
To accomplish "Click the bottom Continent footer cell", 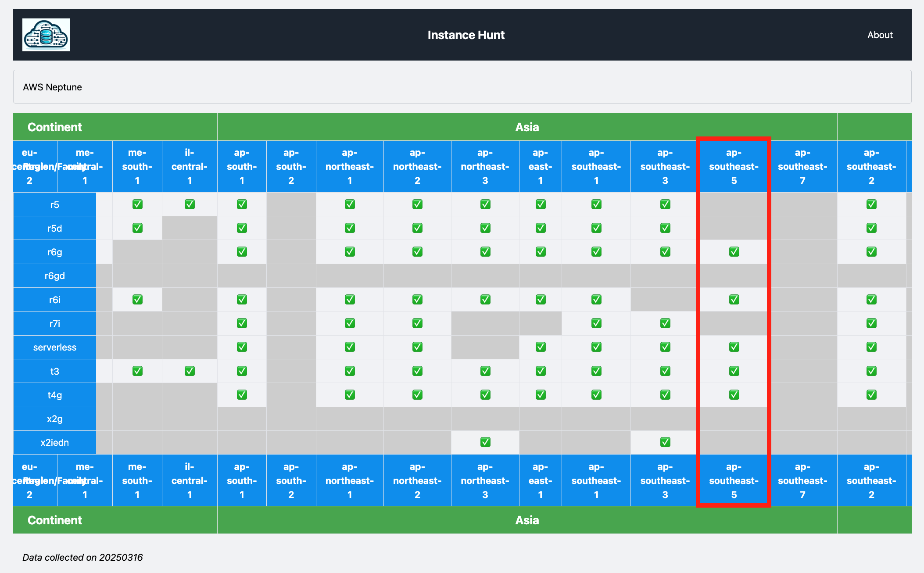I will click(x=115, y=520).
